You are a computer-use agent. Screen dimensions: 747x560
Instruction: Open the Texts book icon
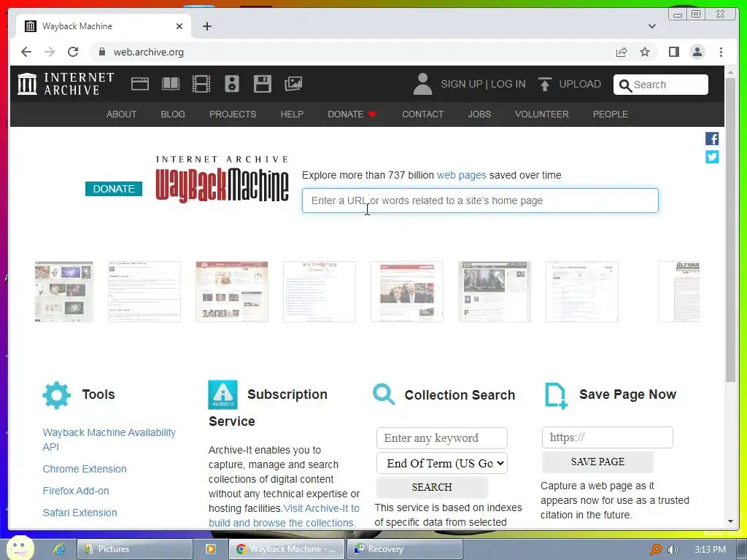coord(171,84)
